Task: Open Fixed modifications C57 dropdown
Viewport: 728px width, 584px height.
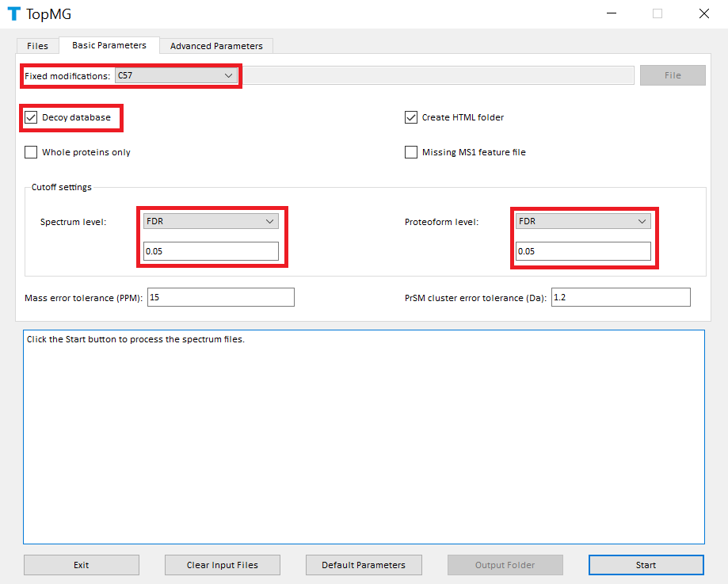Action: tap(177, 75)
